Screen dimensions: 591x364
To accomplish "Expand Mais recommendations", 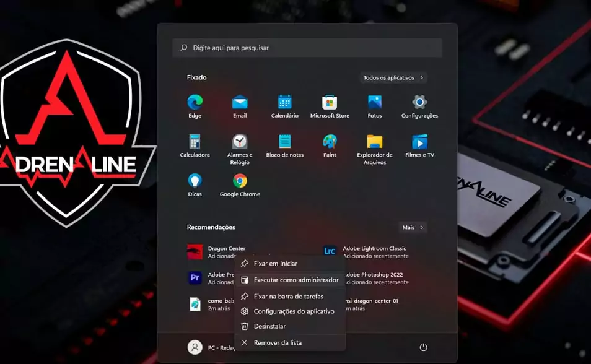I will [413, 228].
